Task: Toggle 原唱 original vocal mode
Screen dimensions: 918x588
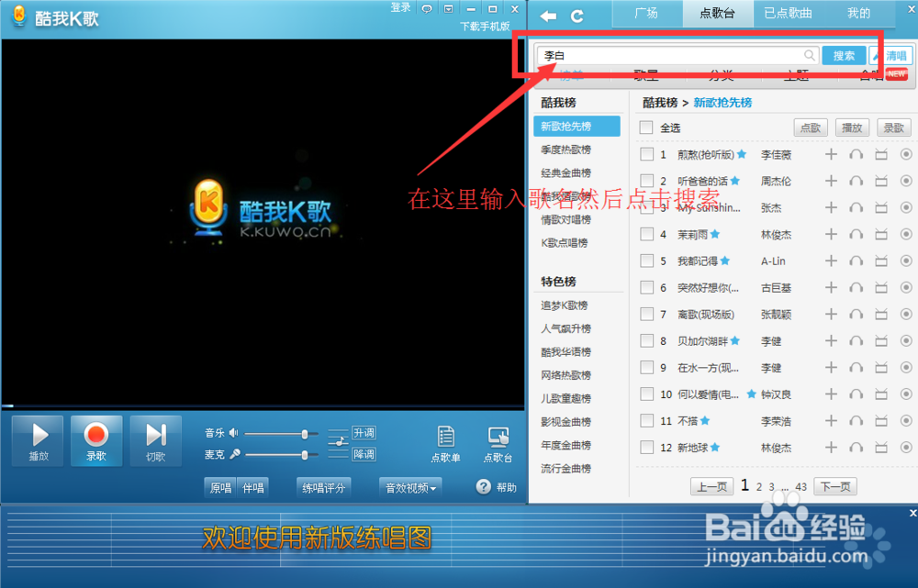Action: (x=220, y=487)
